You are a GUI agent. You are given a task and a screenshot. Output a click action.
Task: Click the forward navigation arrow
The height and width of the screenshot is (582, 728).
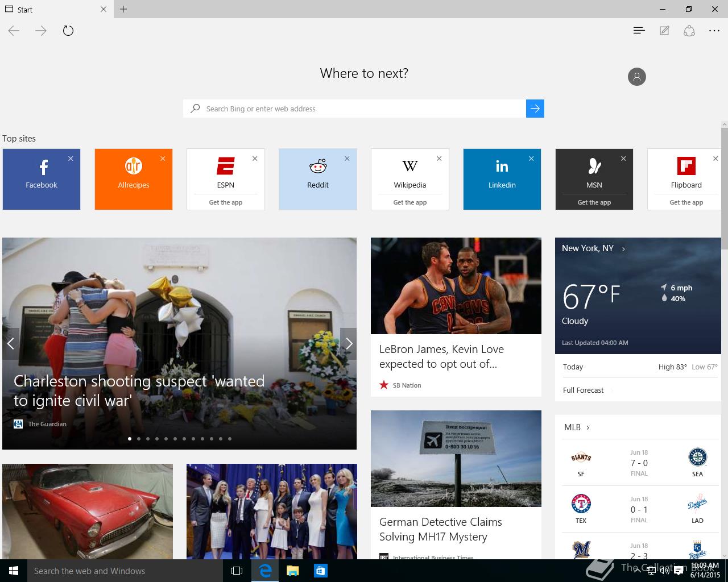[41, 31]
